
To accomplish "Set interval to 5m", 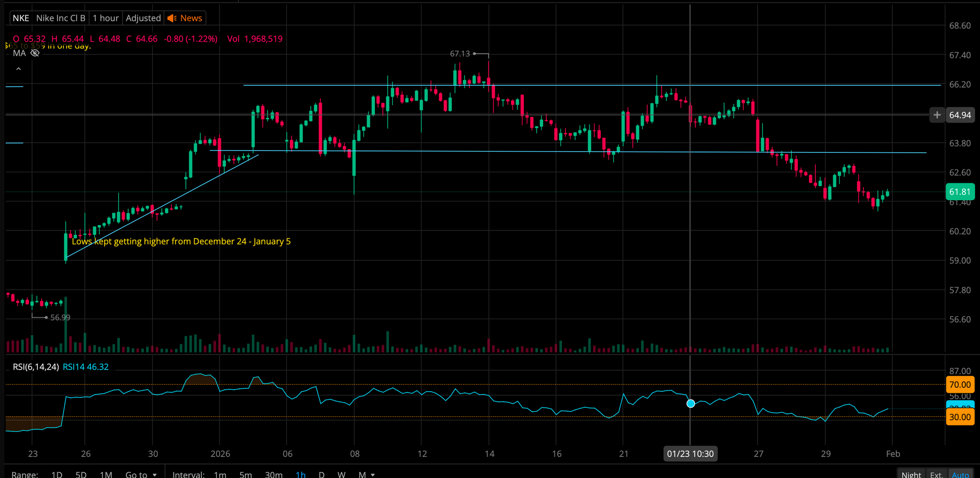I will click(x=245, y=474).
